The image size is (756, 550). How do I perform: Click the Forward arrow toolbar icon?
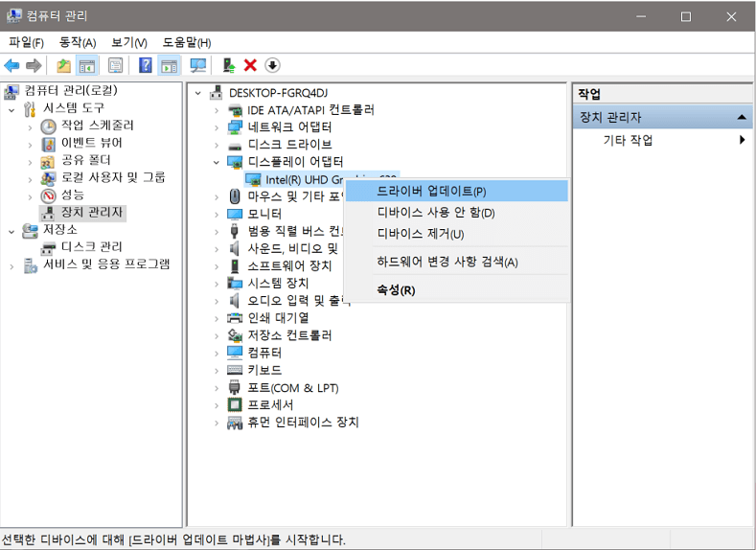pyautogui.click(x=34, y=65)
